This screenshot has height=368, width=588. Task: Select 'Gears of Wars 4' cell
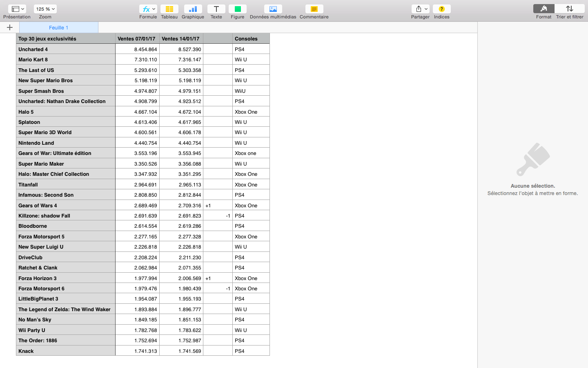pos(66,205)
